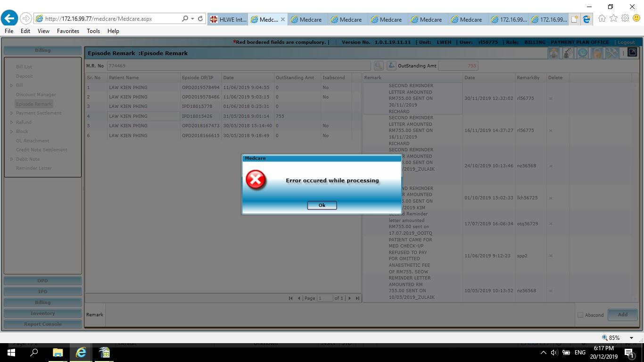Click the Add remark button
Image resolution: width=644 pixels, height=362 pixels.
[622, 315]
